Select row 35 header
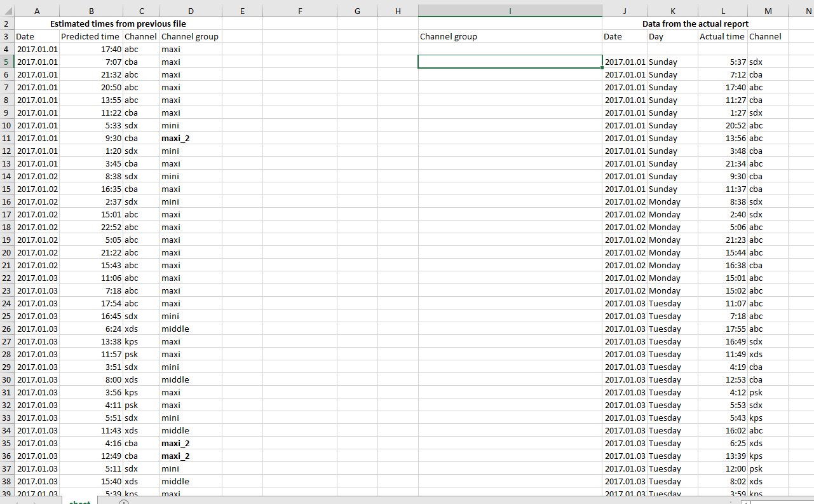814x504 pixels. pyautogui.click(x=7, y=443)
